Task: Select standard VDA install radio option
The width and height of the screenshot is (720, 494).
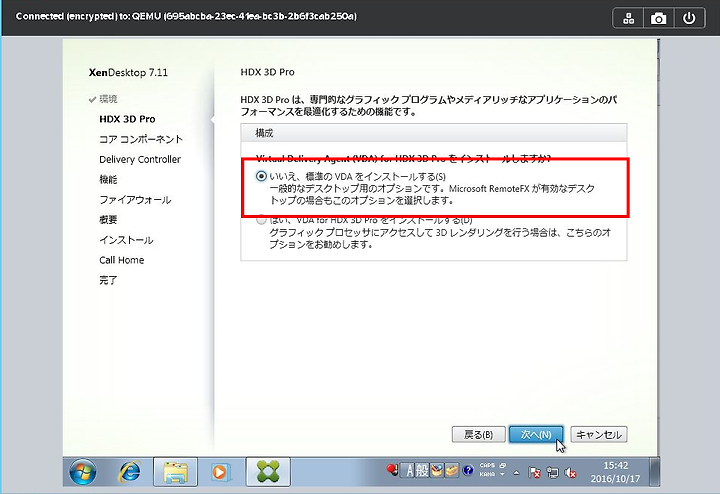Action: pyautogui.click(x=261, y=176)
